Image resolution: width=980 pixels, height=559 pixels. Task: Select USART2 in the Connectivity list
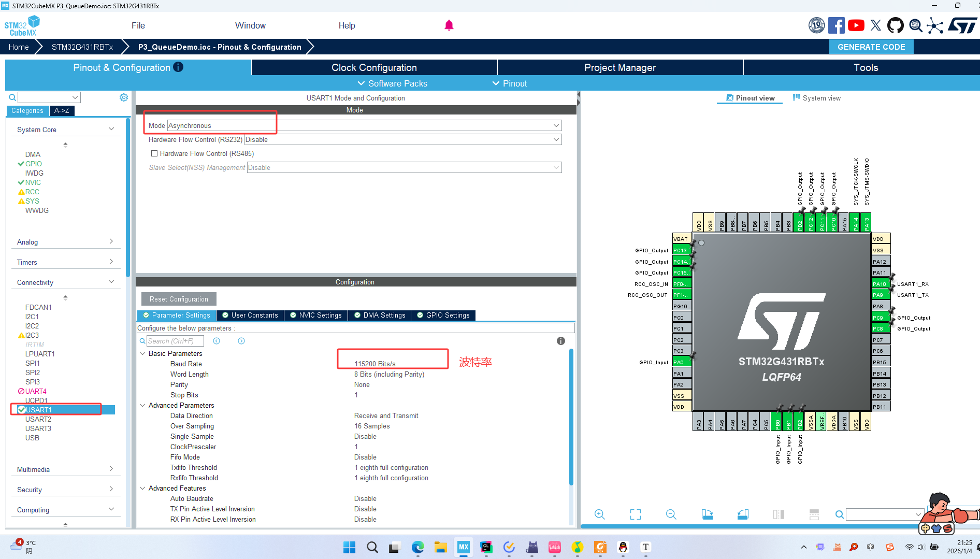(38, 419)
